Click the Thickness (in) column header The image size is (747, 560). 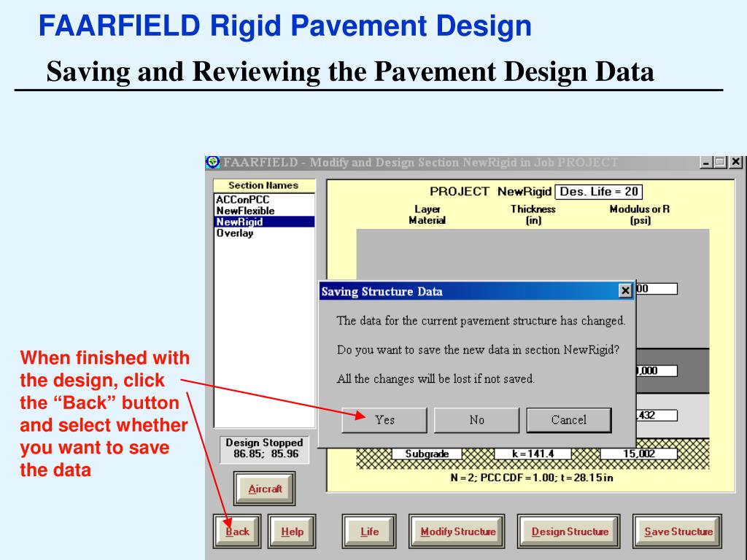point(533,215)
